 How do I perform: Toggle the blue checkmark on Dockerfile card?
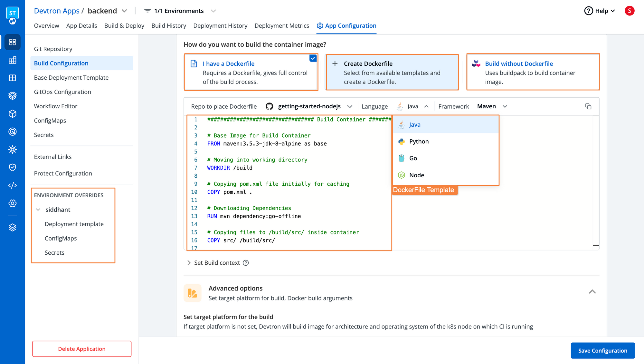(x=313, y=58)
